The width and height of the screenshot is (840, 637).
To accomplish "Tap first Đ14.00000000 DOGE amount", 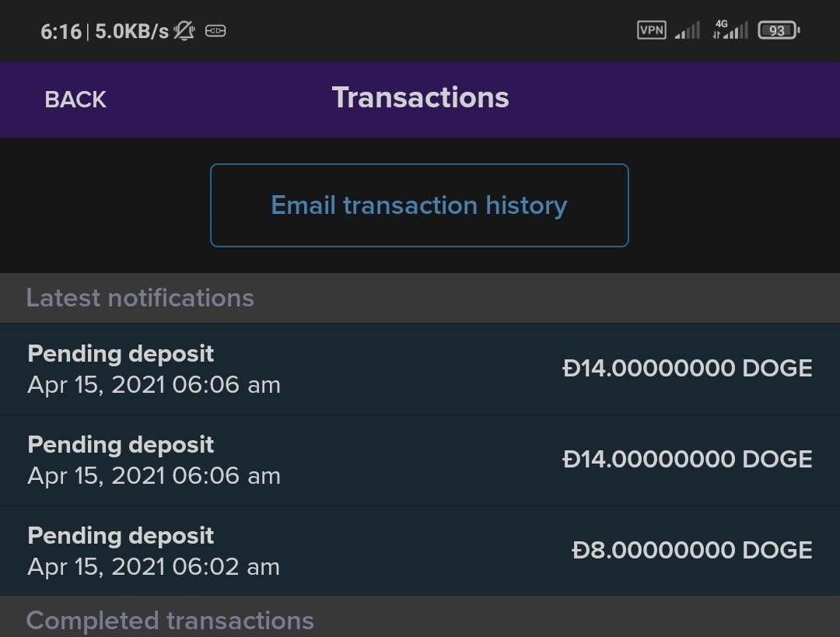I will click(688, 368).
